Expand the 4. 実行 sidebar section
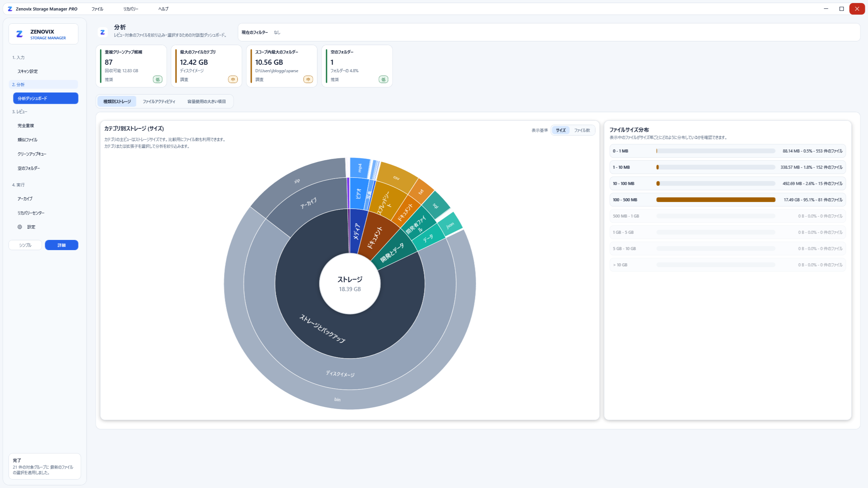Viewport: 868px width, 488px height. (18, 185)
